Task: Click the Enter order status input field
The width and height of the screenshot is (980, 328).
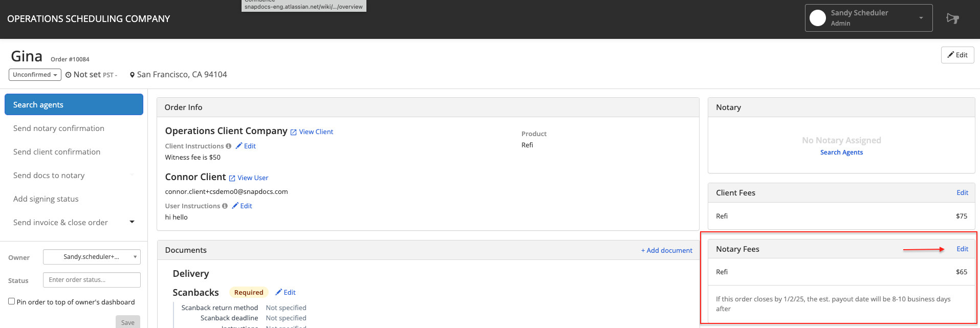Action: pyautogui.click(x=92, y=280)
